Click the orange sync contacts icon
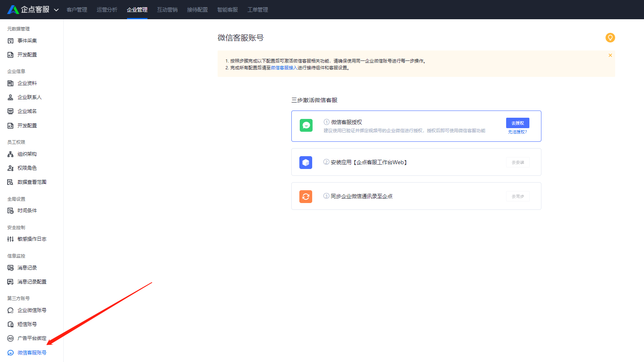644x362 pixels. click(x=306, y=196)
